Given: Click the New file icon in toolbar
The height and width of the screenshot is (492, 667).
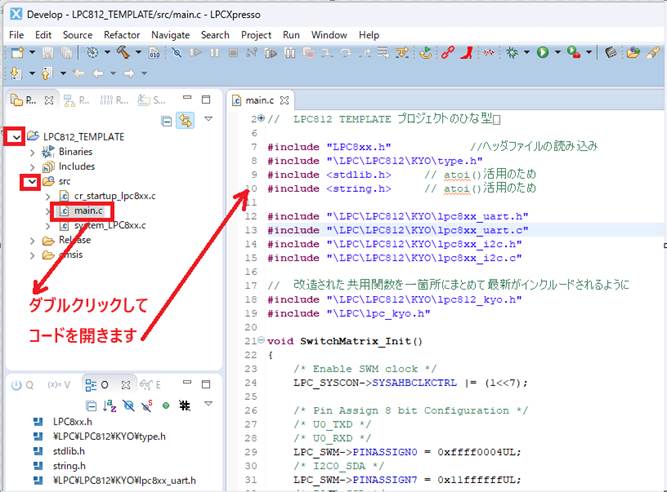Looking at the screenshot, I should tap(15, 52).
